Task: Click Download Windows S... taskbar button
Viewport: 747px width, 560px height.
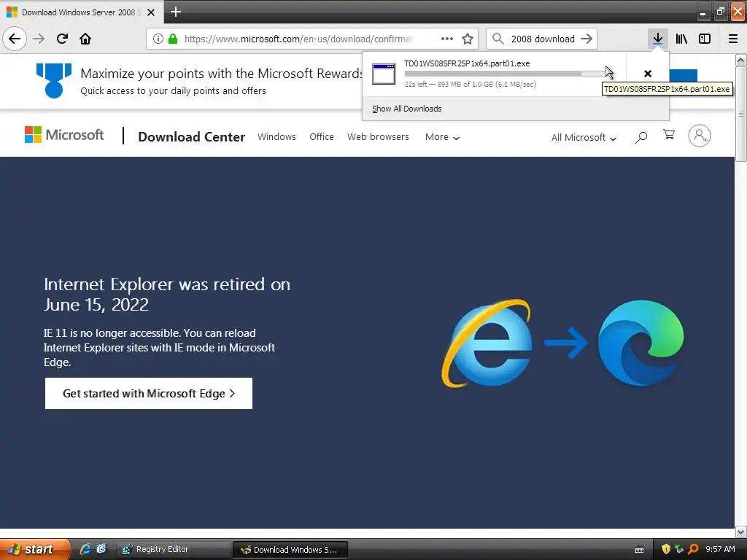Action: point(290,550)
